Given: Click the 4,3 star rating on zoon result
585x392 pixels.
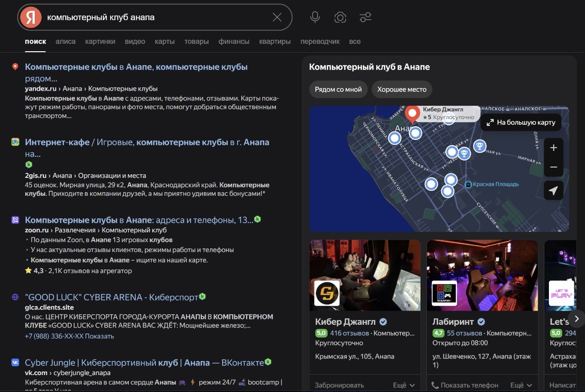Looking at the screenshot, I should 34,271.
